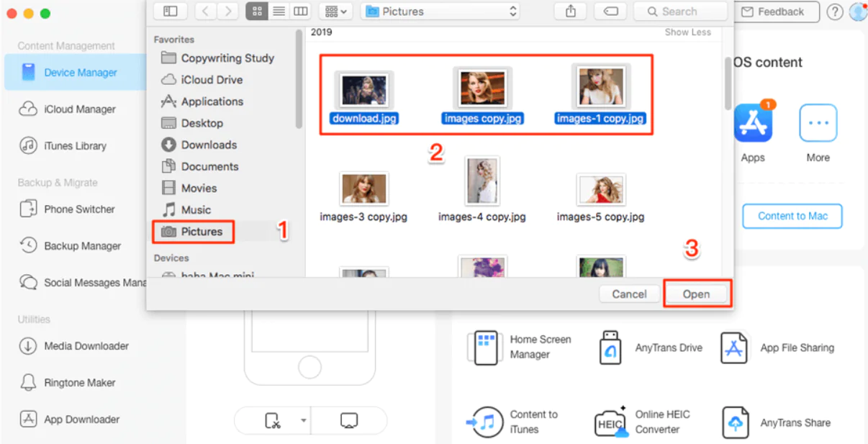Switch the file dialog to list view
This screenshot has height=444, width=868.
pyautogui.click(x=279, y=11)
